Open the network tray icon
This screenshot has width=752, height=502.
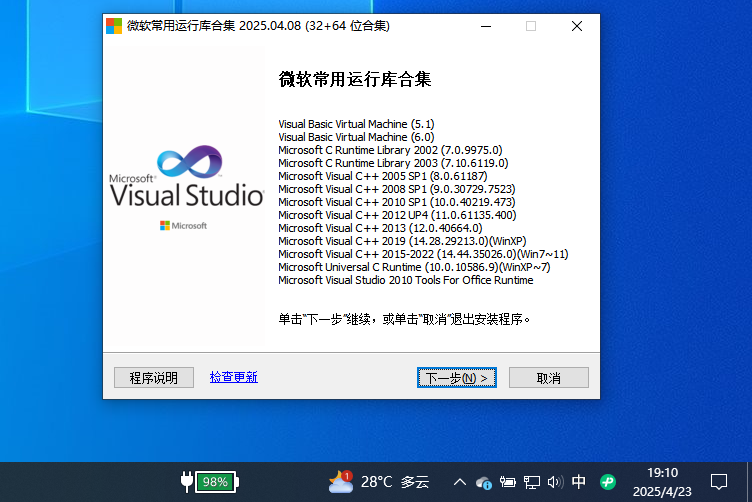531,482
